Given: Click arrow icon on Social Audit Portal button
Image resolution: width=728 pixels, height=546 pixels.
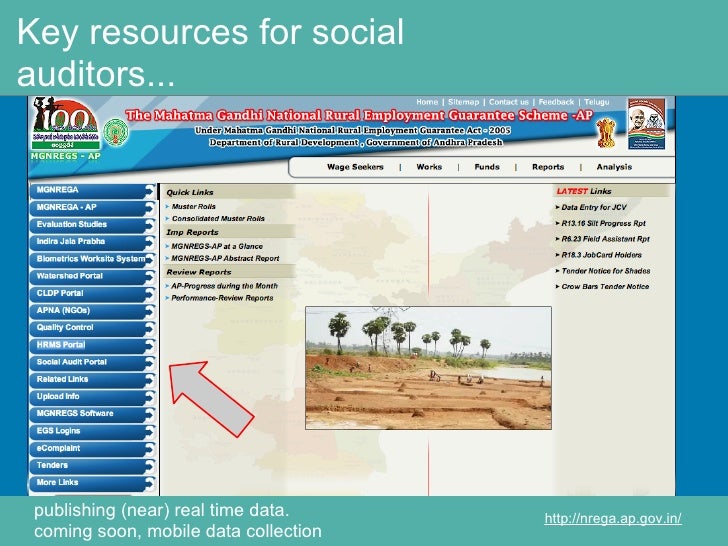Looking at the screenshot, I should (149, 363).
